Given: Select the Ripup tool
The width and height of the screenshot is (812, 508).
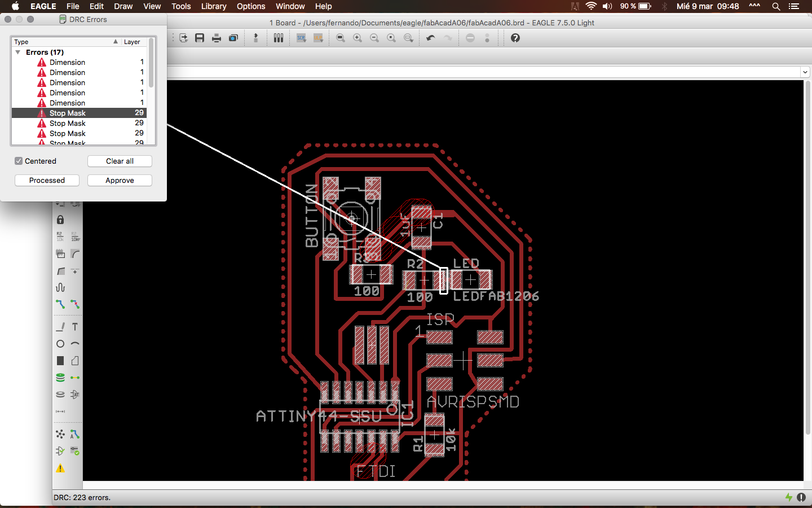Looking at the screenshot, I should pos(75,304).
